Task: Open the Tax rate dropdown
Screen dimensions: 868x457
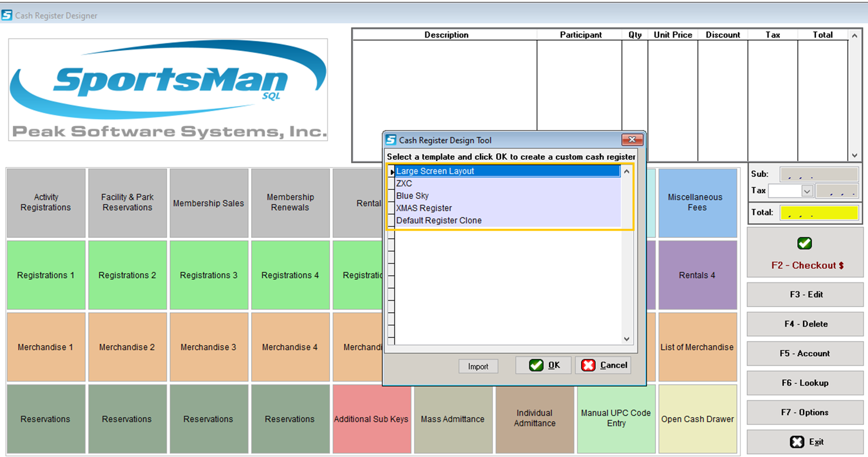Action: click(807, 191)
